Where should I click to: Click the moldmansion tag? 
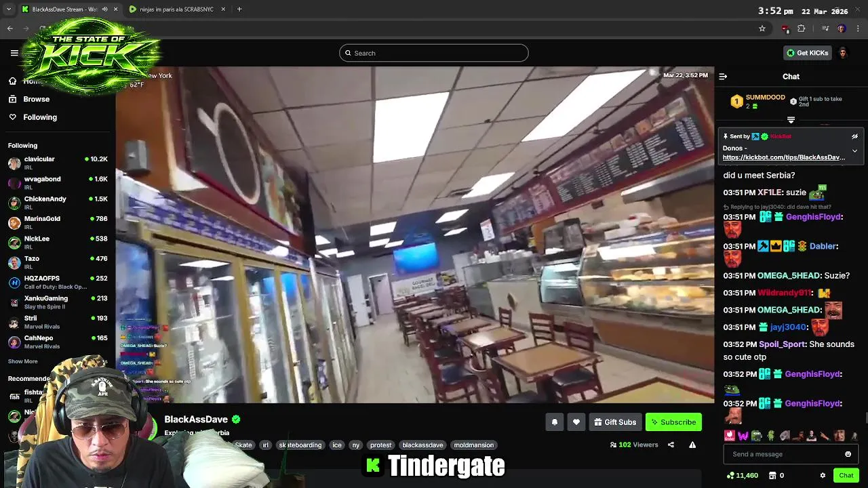pos(474,445)
